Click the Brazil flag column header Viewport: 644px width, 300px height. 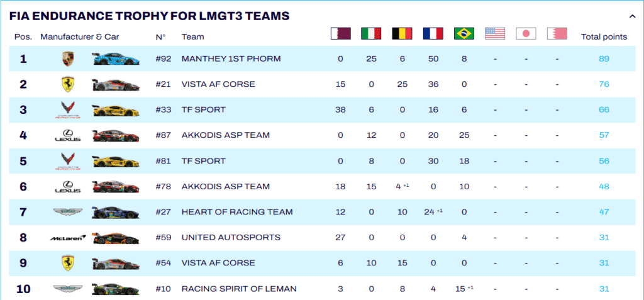tap(464, 34)
